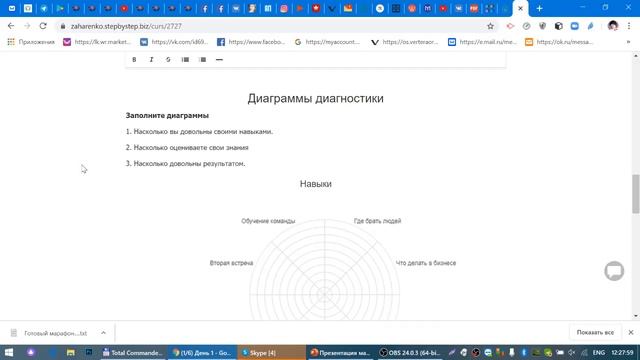The height and width of the screenshot is (360, 640).
Task: Switch to the Telegram tab
Action: pyautogui.click(x=44, y=8)
